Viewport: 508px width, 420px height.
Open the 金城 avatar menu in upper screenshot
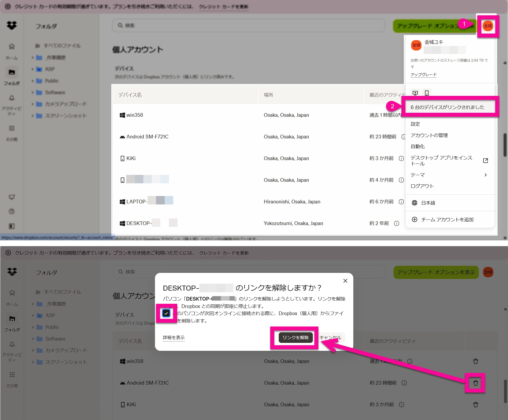pyautogui.click(x=488, y=26)
